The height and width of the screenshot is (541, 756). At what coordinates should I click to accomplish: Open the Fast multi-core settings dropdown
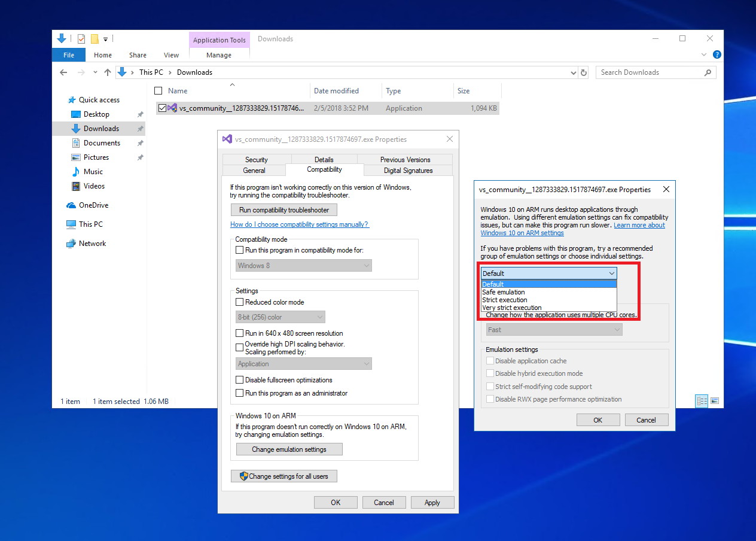tap(554, 330)
